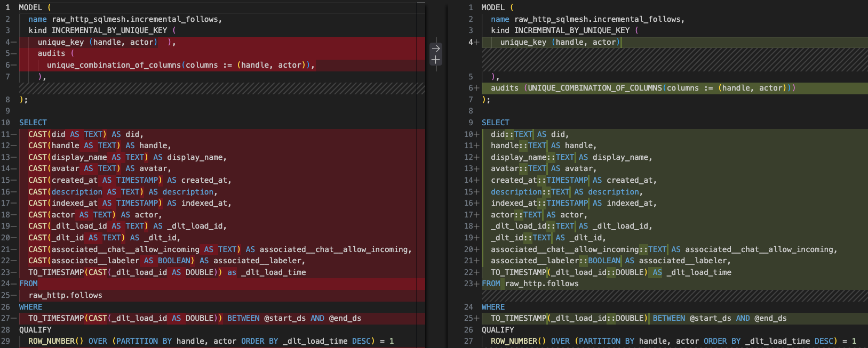The height and width of the screenshot is (348, 868).
Task: Click line number 4 in right pane gutter
Action: pos(471,42)
